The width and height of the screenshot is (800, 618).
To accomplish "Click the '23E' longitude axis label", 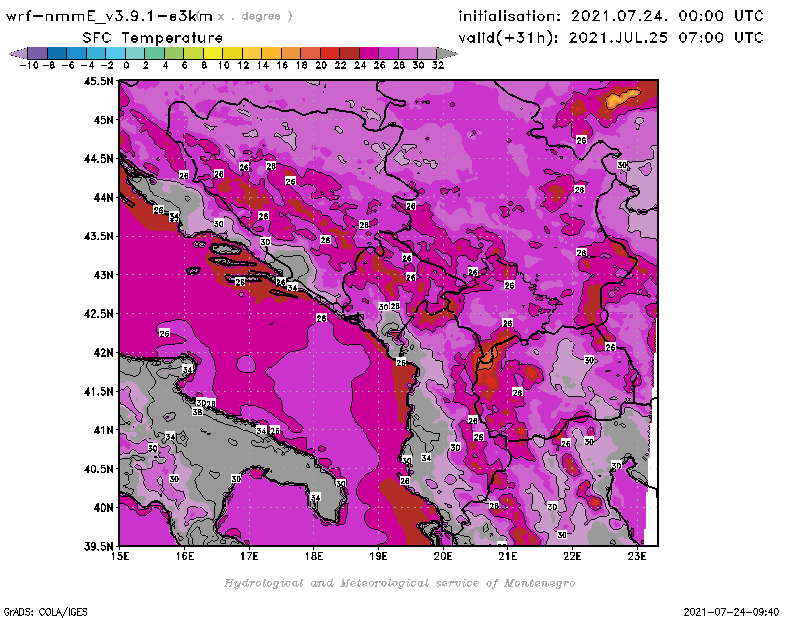I will click(637, 556).
